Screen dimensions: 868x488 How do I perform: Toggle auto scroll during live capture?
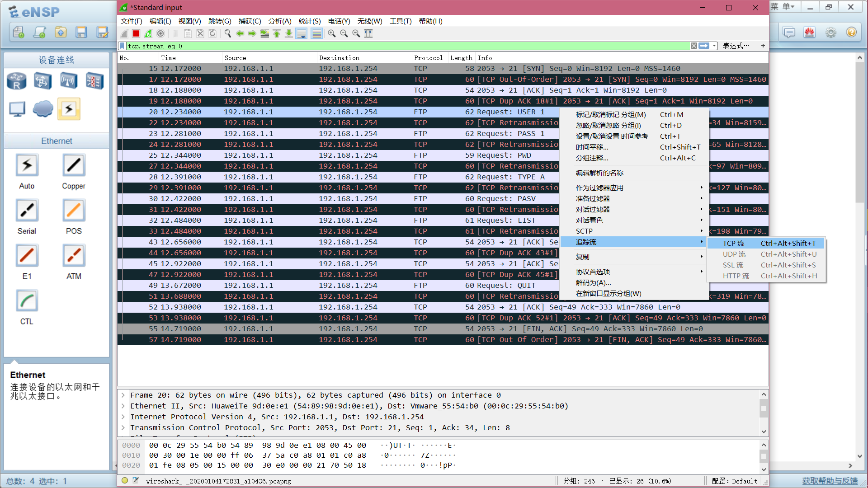tap(302, 33)
